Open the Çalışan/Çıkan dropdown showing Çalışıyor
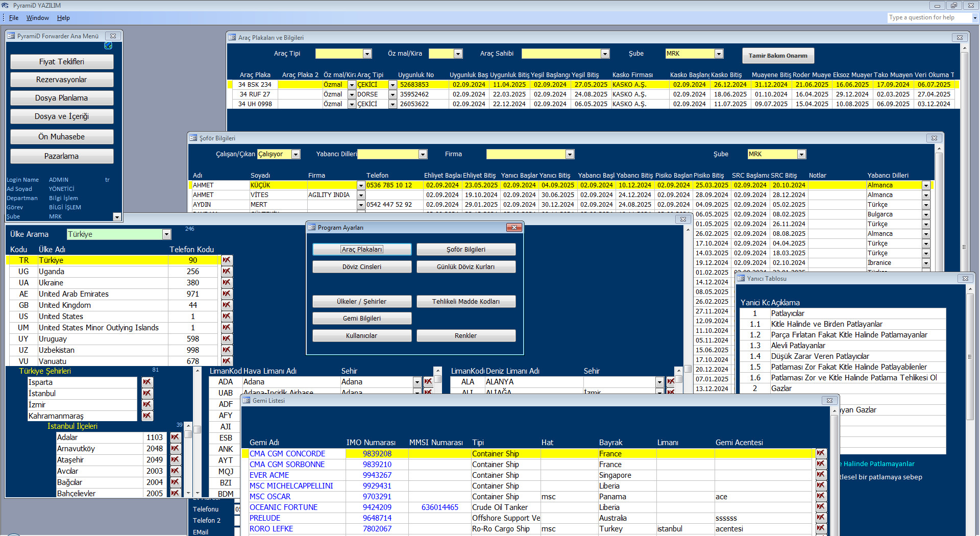 point(296,154)
